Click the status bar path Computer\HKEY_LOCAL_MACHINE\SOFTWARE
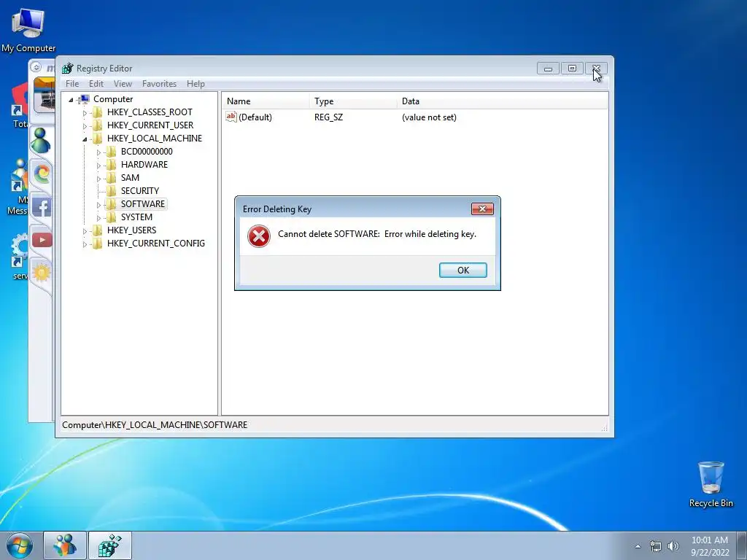747x560 pixels. [x=155, y=425]
